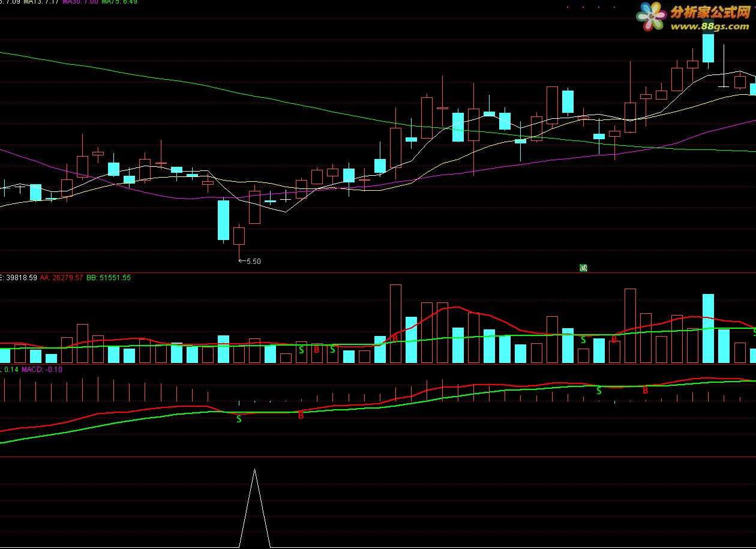756x549 pixels.
Task: Click the white triangular spike in bottom pane
Action: pyautogui.click(x=254, y=508)
